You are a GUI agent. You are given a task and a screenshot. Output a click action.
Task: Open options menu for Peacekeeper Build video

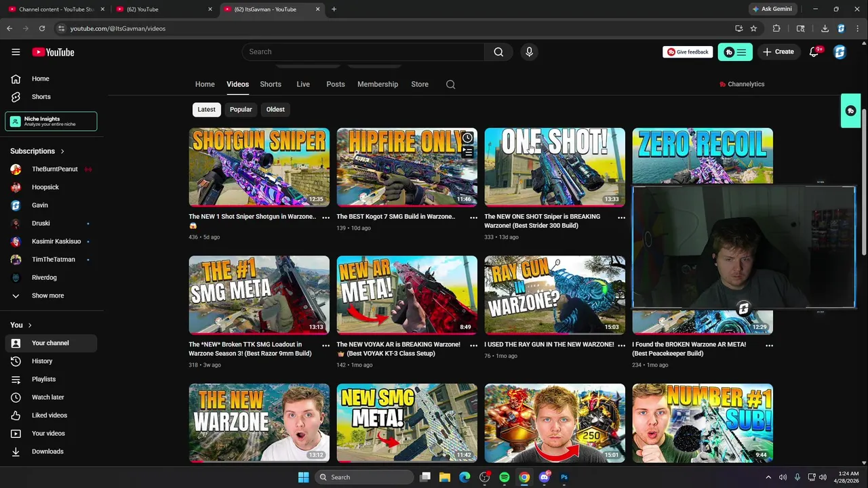(769, 346)
